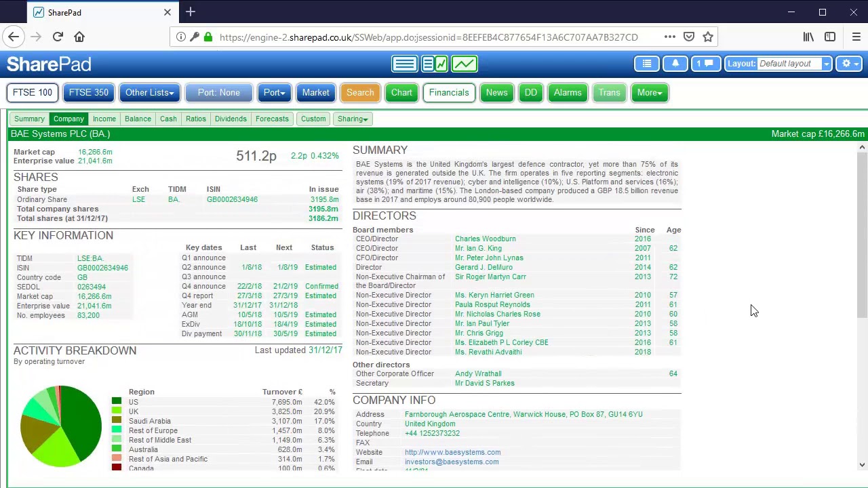Click director Sir Roger Martyn Carr
This screenshot has width=868, height=488.
[x=490, y=277]
